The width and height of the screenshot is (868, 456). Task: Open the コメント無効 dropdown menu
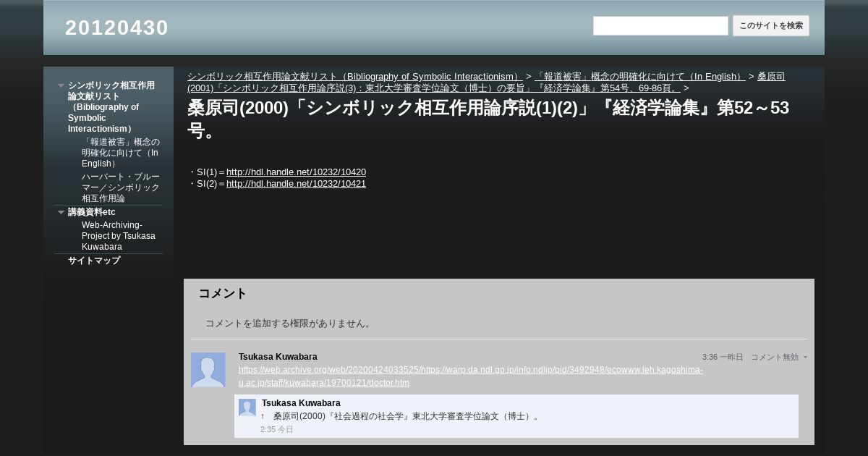[x=779, y=358]
